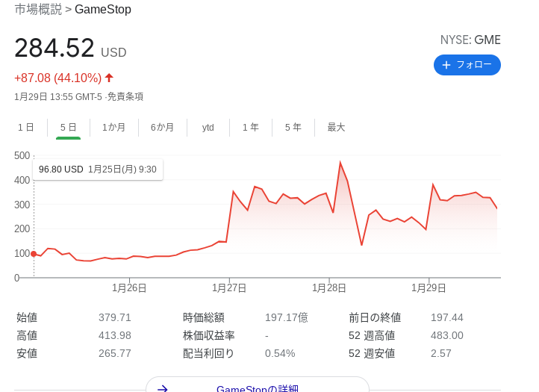
Task: Click the 52週高値 value 483.00
Action: click(447, 335)
